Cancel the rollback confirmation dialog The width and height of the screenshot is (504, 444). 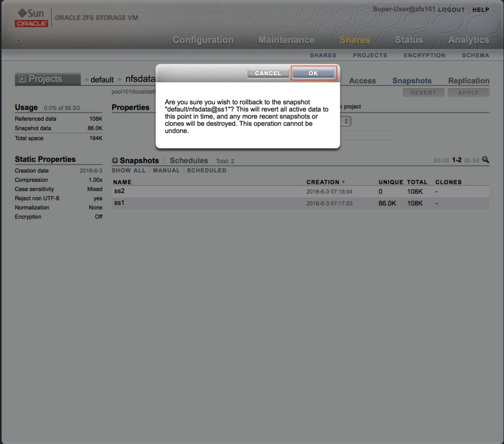268,73
